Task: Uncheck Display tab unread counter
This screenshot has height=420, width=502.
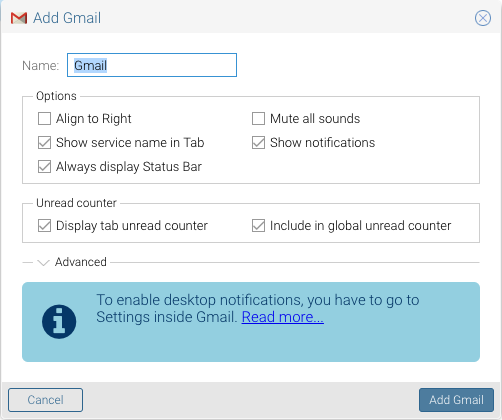Action: (x=44, y=225)
